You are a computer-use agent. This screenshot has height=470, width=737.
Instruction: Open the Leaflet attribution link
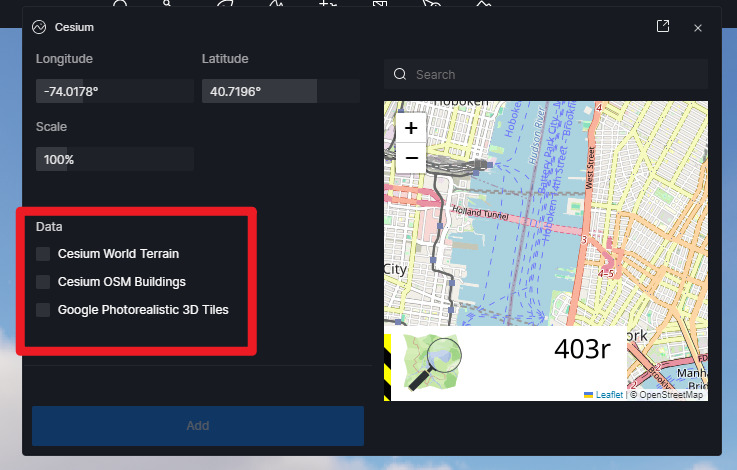click(x=608, y=395)
